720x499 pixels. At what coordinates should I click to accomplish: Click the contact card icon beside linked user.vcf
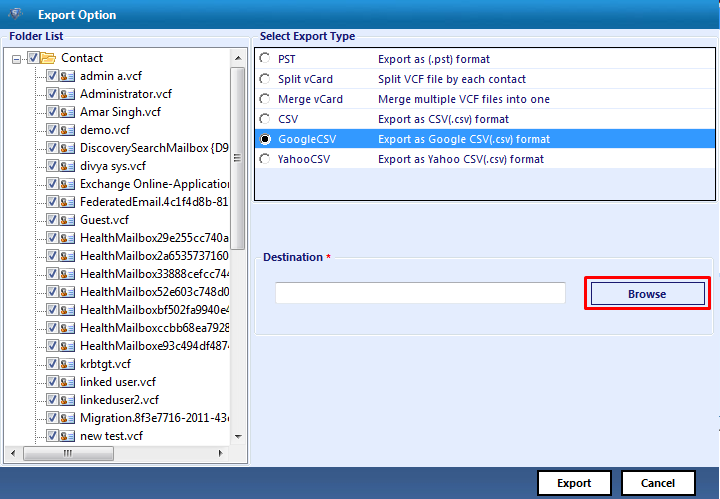67,382
